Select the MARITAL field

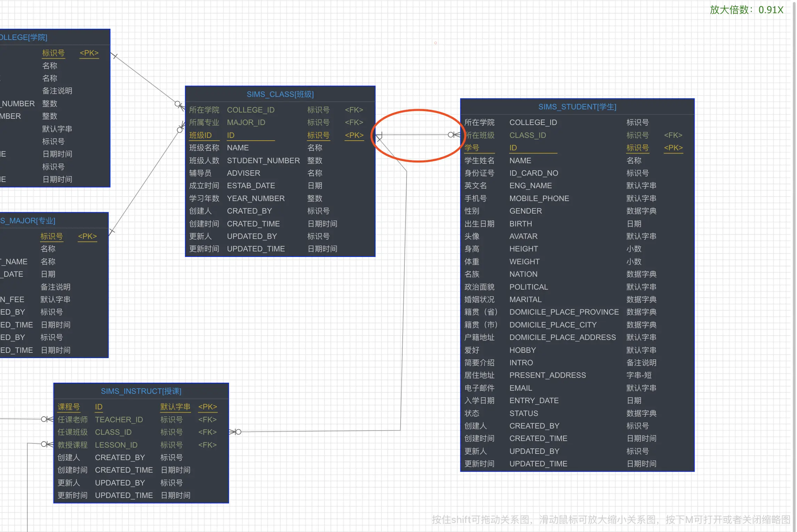tap(525, 299)
